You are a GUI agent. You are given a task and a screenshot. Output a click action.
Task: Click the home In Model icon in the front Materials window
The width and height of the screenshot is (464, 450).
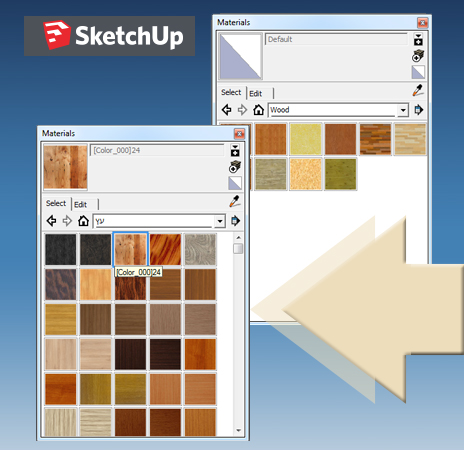83,221
